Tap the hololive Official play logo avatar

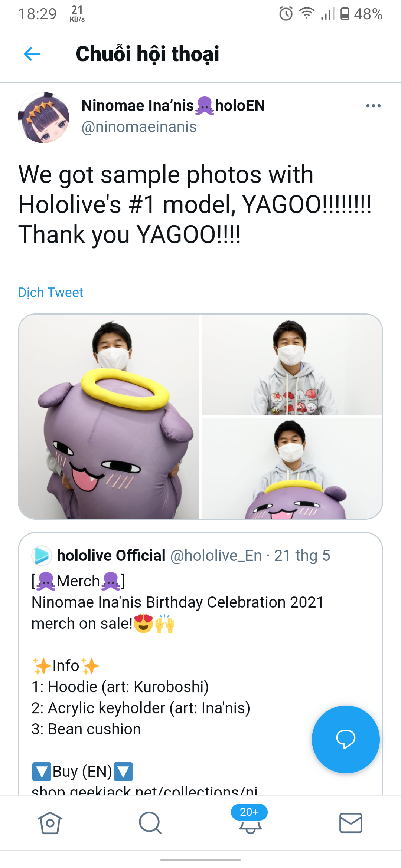tap(42, 555)
